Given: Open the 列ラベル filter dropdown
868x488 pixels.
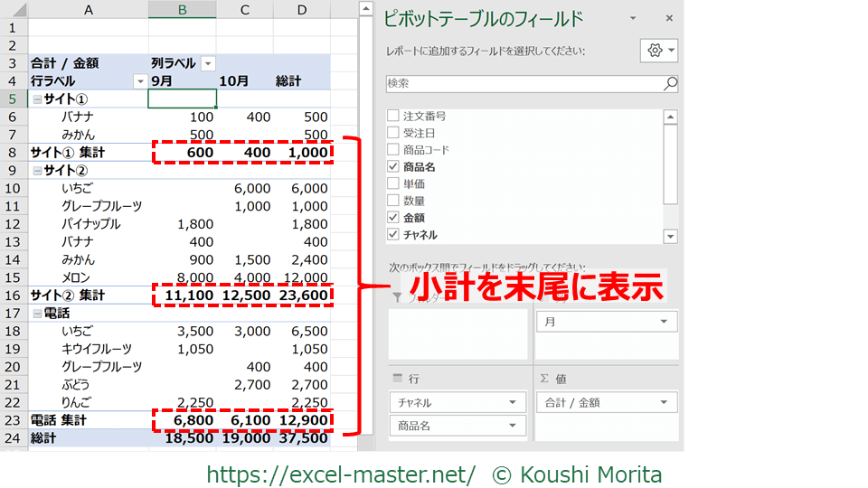Looking at the screenshot, I should pyautogui.click(x=208, y=63).
